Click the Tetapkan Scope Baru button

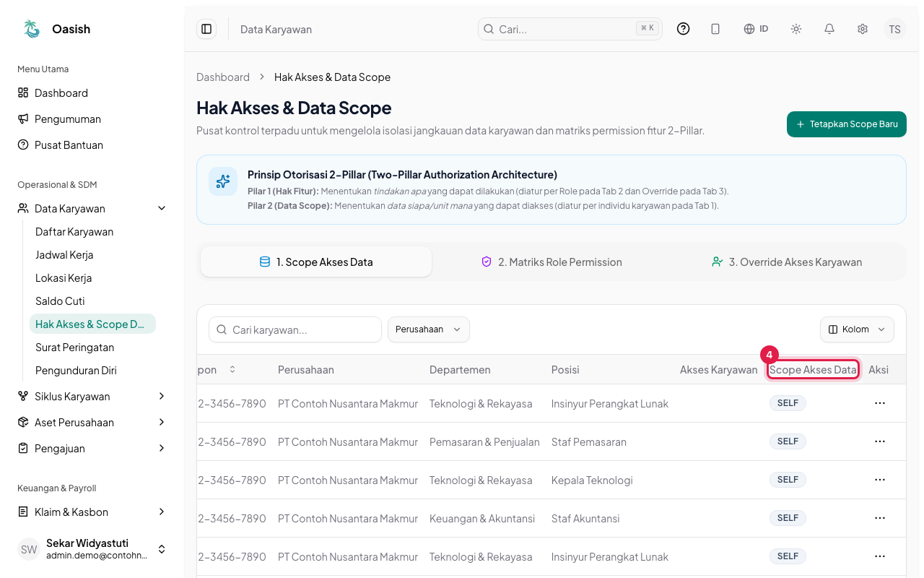pos(847,124)
